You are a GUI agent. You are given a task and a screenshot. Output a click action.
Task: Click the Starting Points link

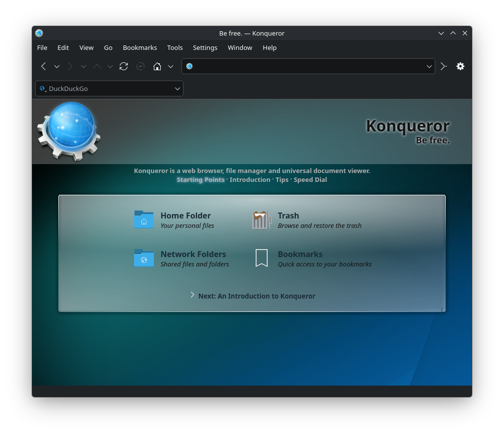tap(201, 179)
